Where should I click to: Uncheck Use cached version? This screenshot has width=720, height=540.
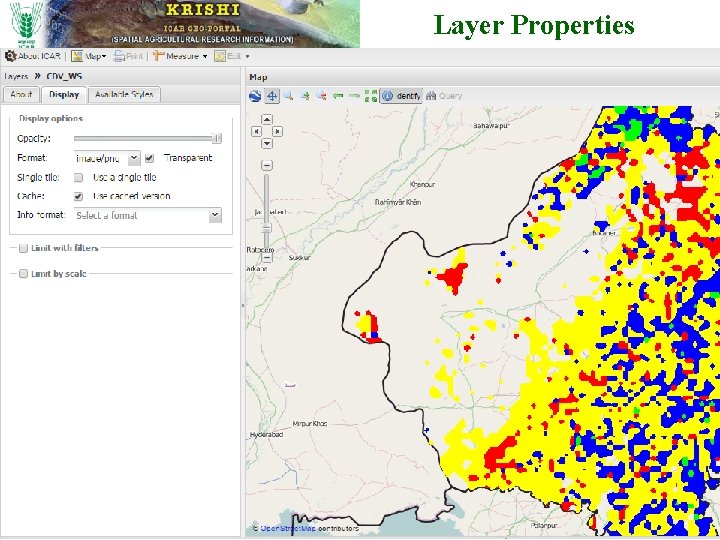[78, 196]
